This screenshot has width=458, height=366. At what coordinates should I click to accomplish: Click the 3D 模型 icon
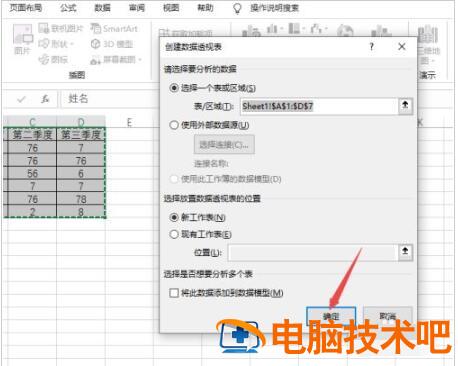pos(112,44)
